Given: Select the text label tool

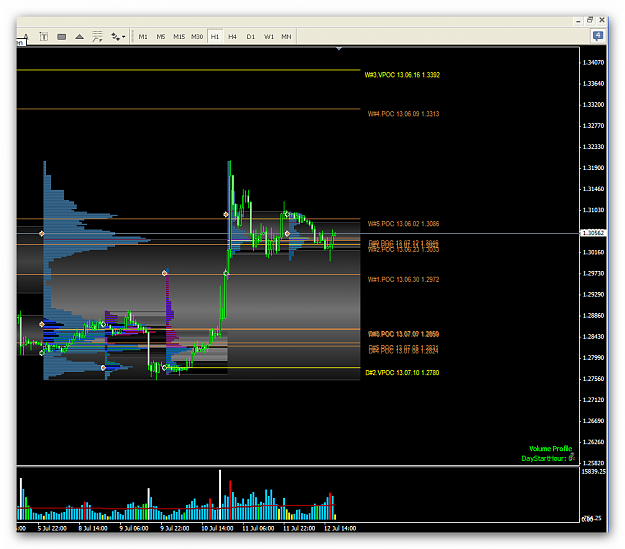Looking at the screenshot, I should click(44, 37).
